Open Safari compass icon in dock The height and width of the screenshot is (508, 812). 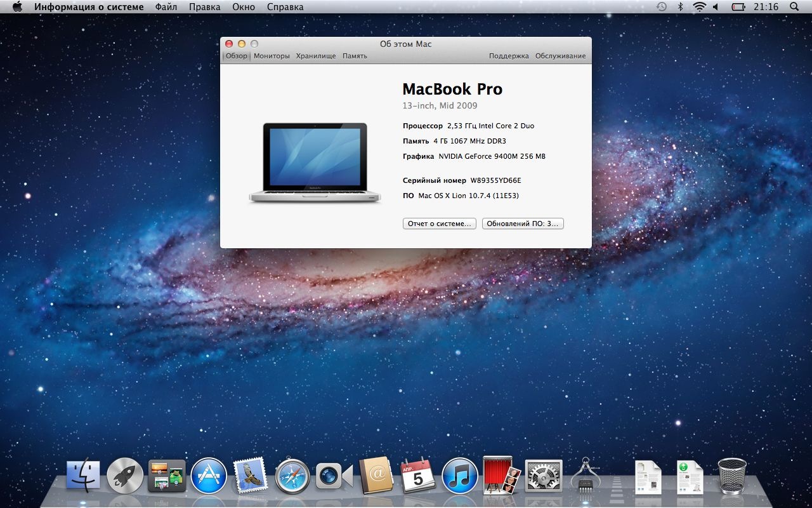[x=292, y=476]
